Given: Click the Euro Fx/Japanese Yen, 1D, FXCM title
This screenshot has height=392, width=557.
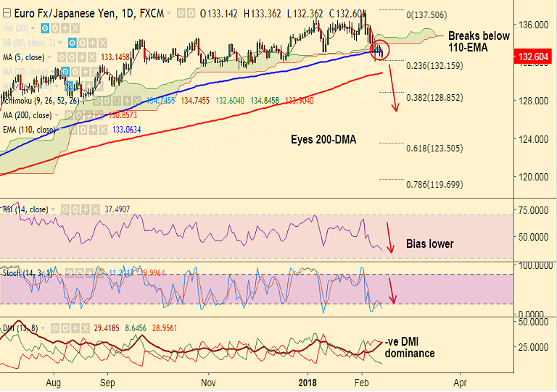Looking at the screenshot, I should click(89, 14).
